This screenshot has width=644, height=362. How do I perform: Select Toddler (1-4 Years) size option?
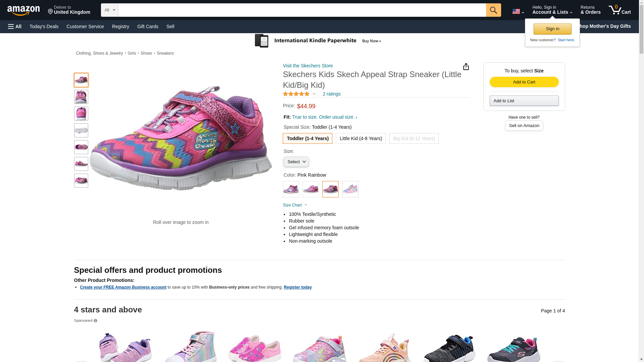[x=308, y=138]
